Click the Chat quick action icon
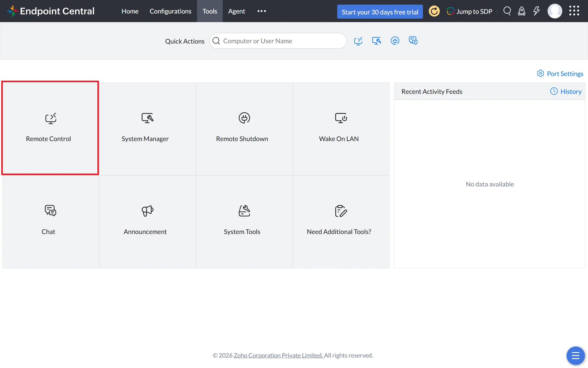 click(x=413, y=40)
